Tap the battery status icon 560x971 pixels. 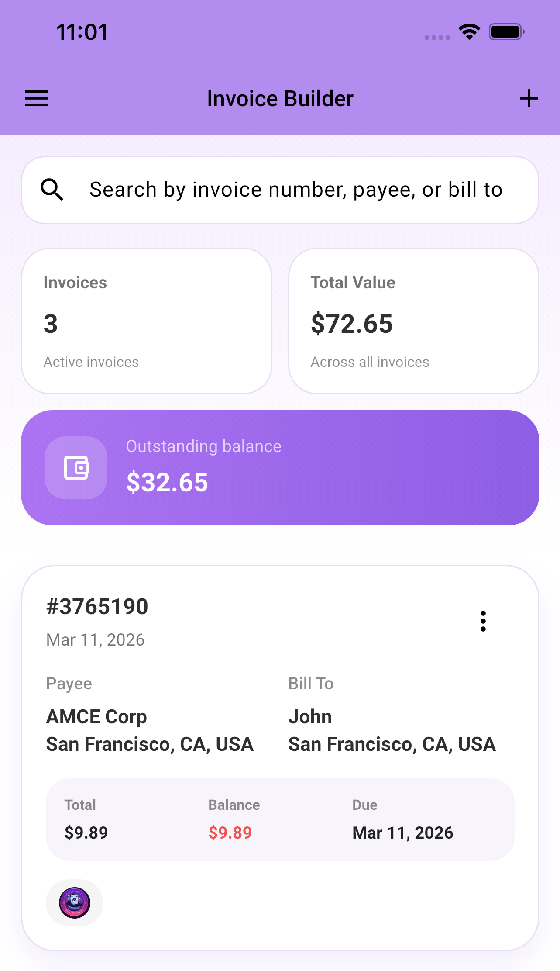pos(506,32)
